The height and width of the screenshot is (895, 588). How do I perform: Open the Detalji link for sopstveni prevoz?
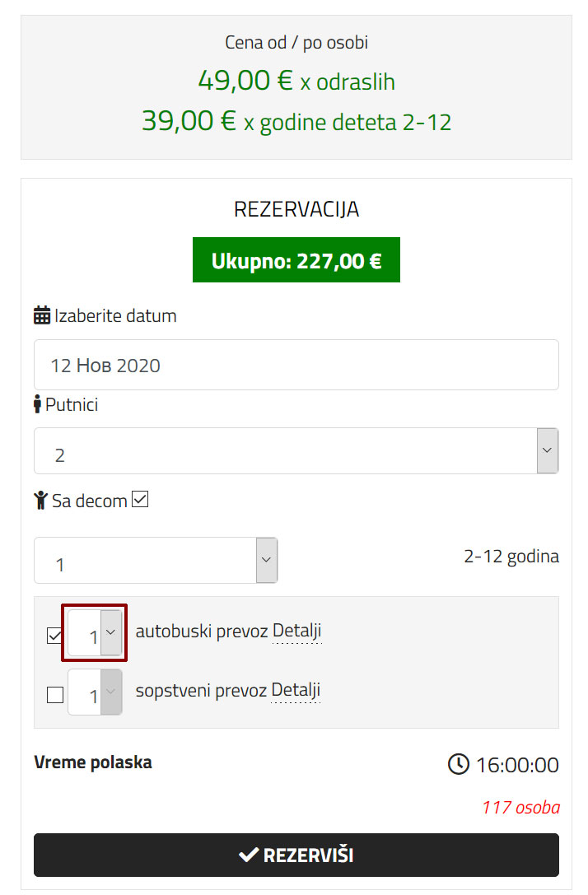click(296, 690)
